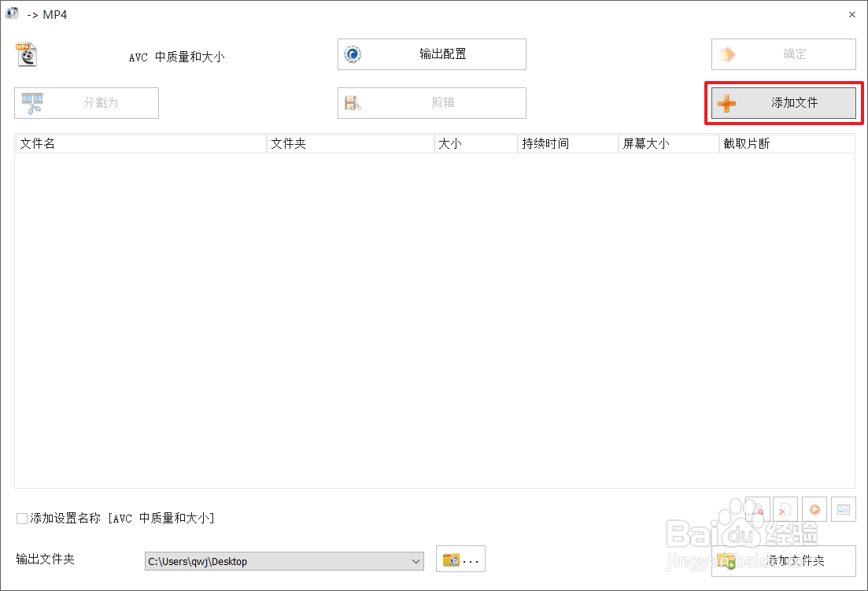Click the clapperboard icon on 剪辑 button
The width and height of the screenshot is (868, 591).
[x=354, y=102]
